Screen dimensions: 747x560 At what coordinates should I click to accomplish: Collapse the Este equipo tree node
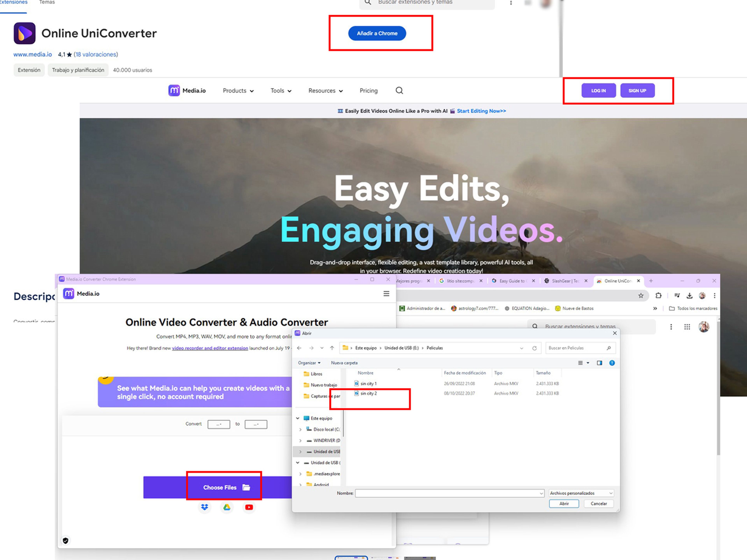click(x=297, y=418)
